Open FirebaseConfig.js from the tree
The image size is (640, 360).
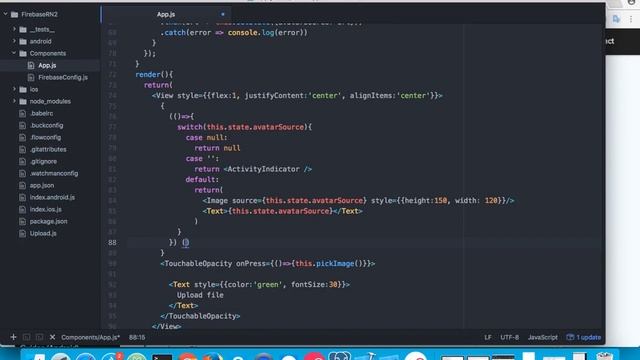click(62, 77)
